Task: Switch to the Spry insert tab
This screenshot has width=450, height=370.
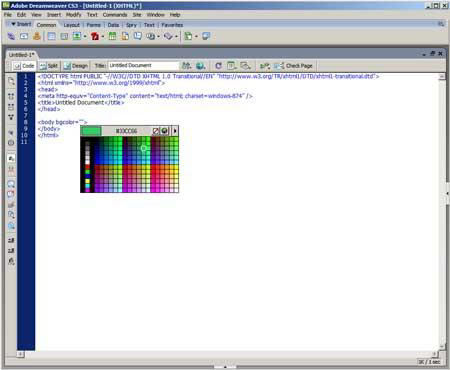Action: [x=131, y=25]
